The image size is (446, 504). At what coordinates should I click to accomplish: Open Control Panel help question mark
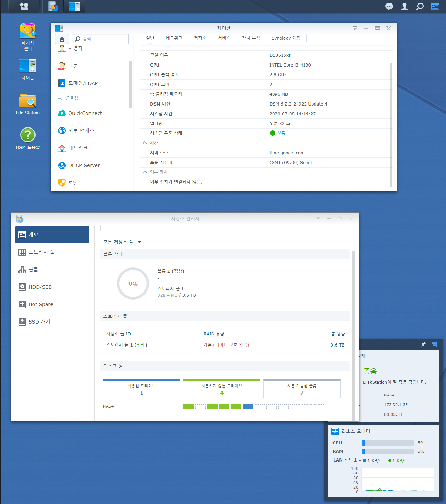coord(355,28)
